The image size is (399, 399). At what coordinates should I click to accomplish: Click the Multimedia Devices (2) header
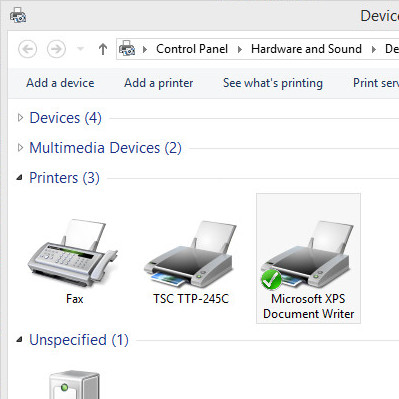tap(105, 148)
